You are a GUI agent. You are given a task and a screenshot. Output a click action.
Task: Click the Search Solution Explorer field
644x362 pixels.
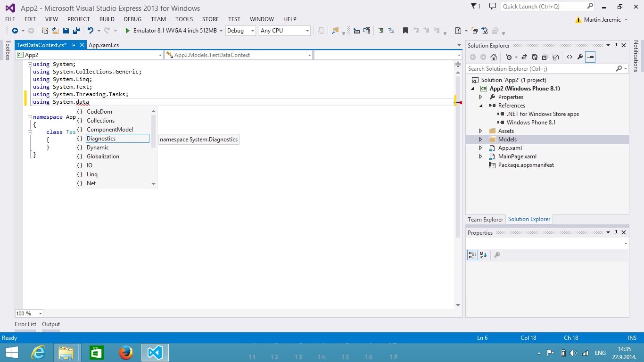(x=547, y=69)
